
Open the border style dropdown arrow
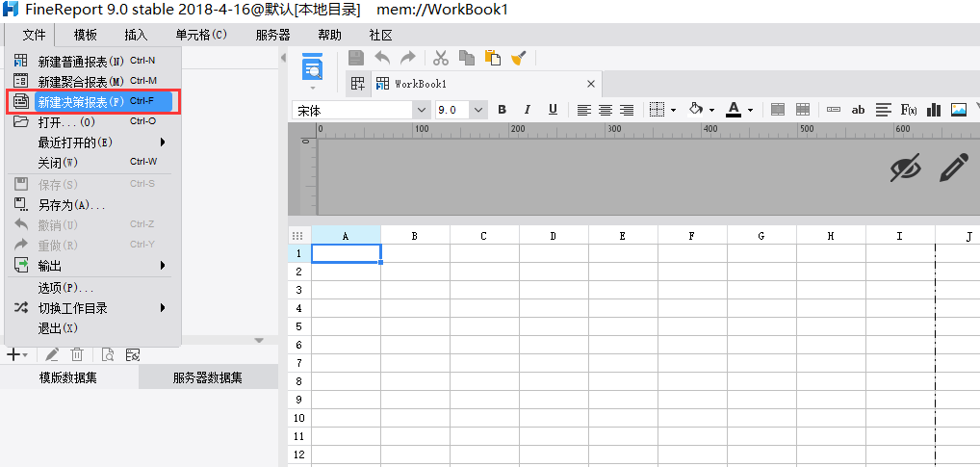[x=673, y=111]
